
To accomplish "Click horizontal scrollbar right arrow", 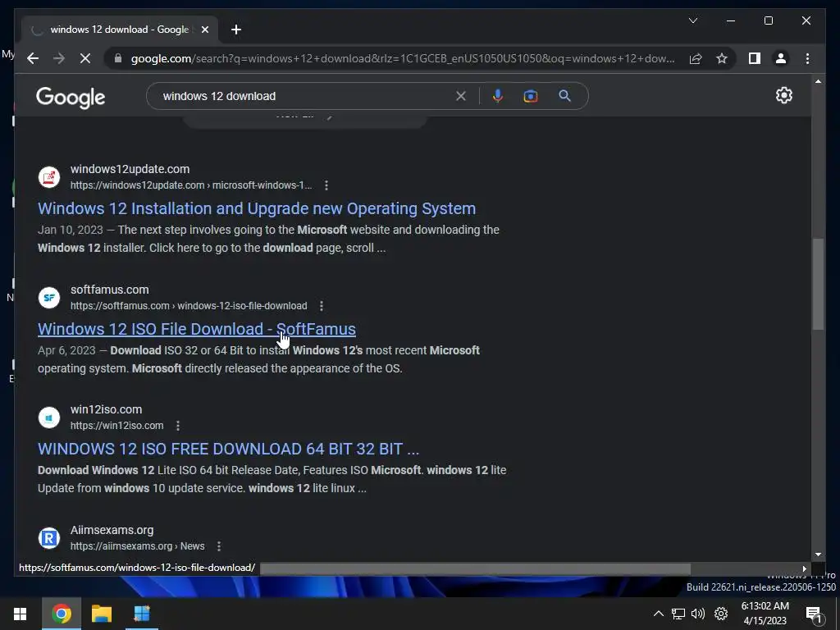I will pyautogui.click(x=804, y=569).
